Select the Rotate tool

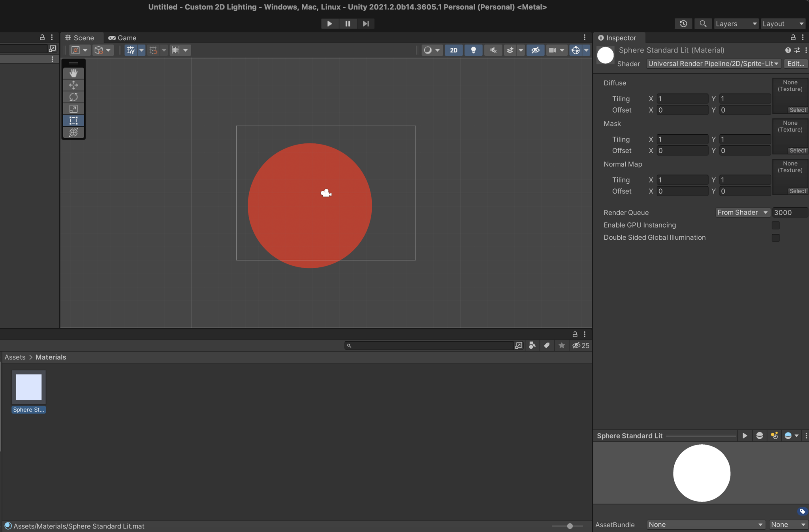tap(73, 97)
